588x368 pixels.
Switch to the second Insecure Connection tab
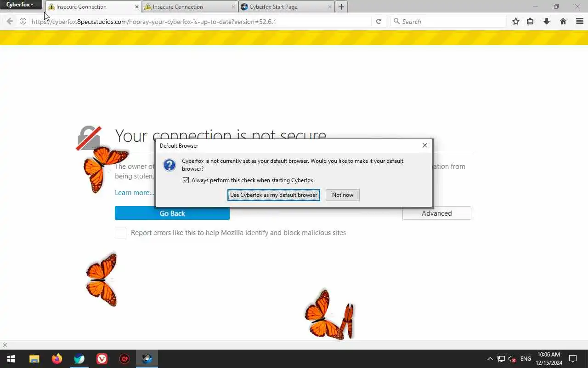tap(189, 7)
